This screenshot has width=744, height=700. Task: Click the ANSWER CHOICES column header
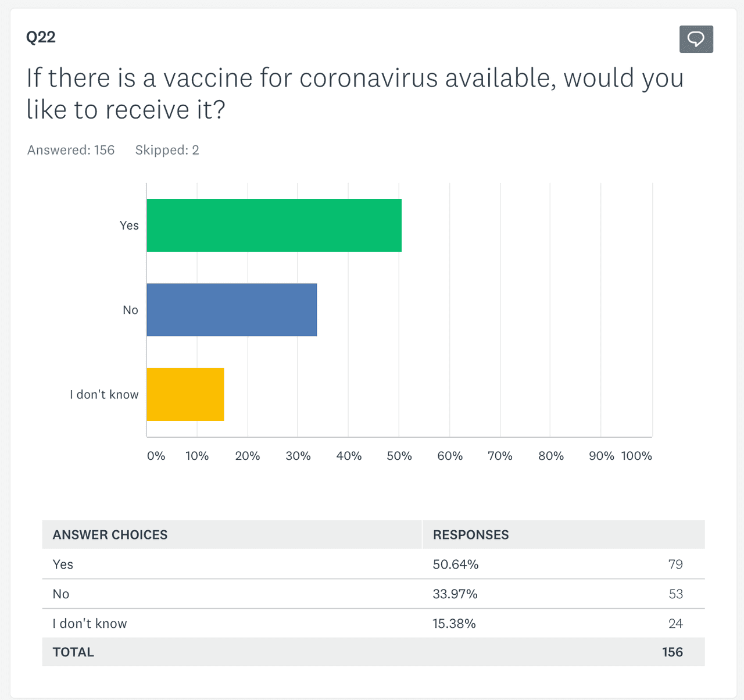[x=110, y=535]
